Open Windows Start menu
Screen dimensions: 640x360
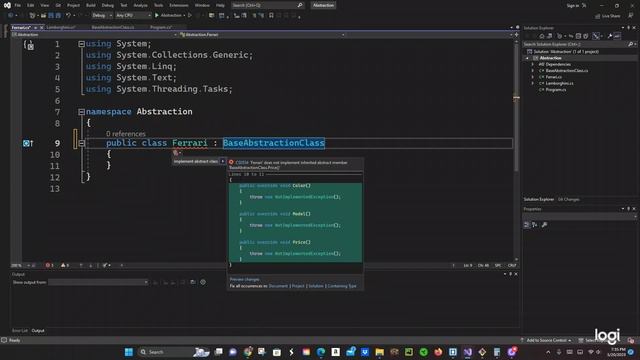129,352
